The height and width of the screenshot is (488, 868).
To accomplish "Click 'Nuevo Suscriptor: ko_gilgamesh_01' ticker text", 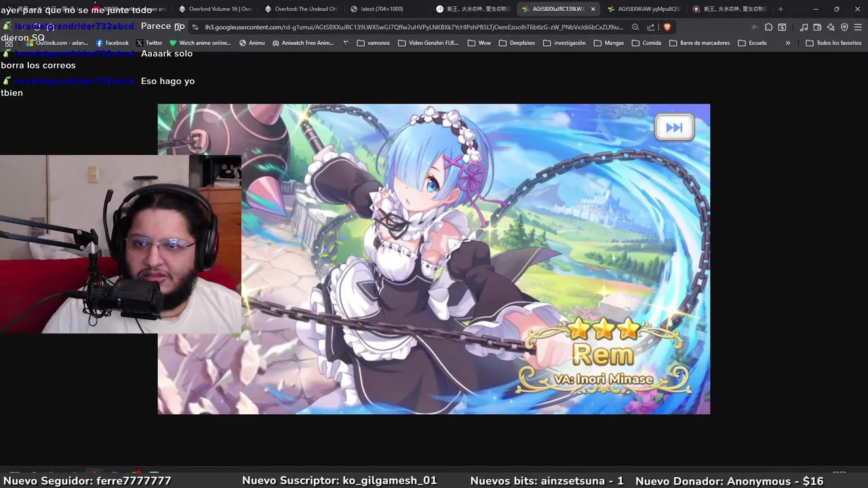I will [339, 481].
